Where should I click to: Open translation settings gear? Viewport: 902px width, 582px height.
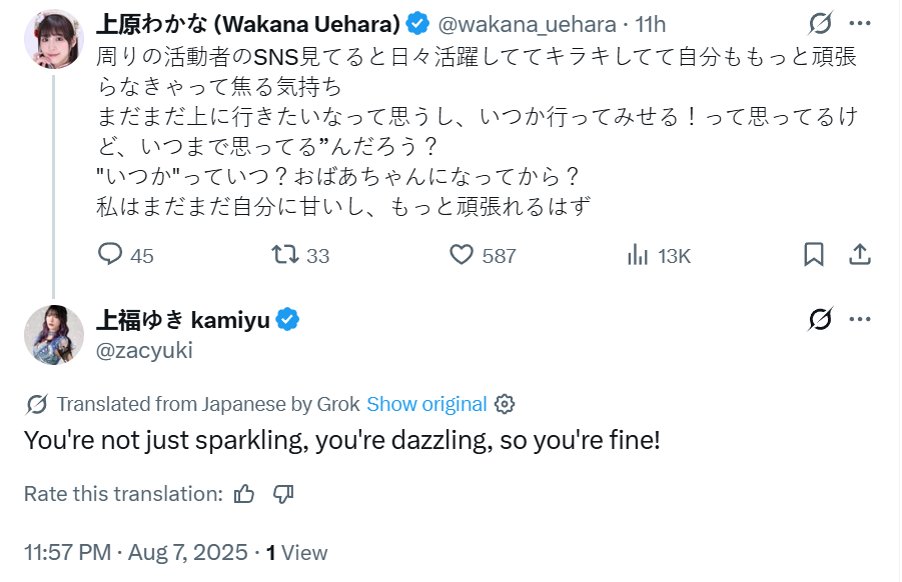coord(505,404)
